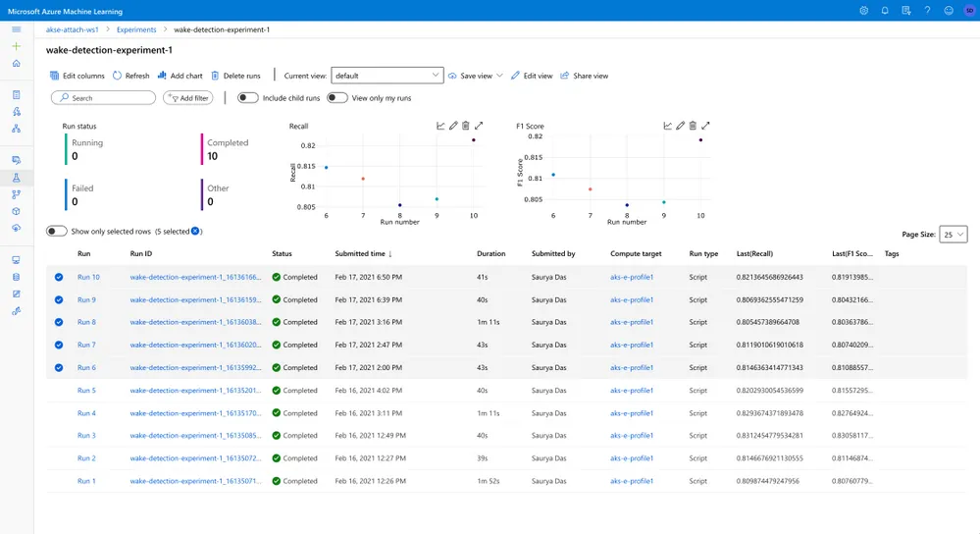
Task: Toggle Show only selected rows switch
Action: (56, 231)
